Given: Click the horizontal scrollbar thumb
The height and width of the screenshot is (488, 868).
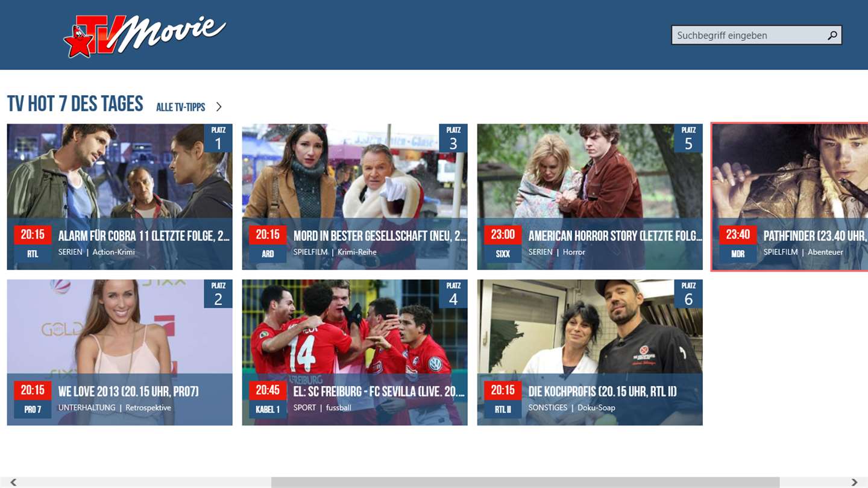Looking at the screenshot, I should pyautogui.click(x=525, y=482).
